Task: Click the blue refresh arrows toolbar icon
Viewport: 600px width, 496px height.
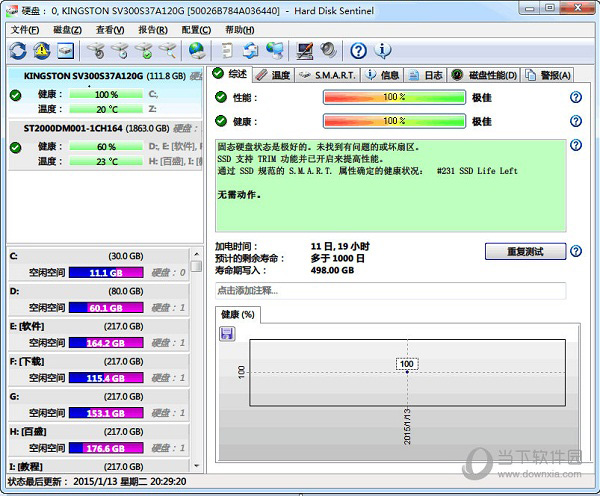Action: 18,51
